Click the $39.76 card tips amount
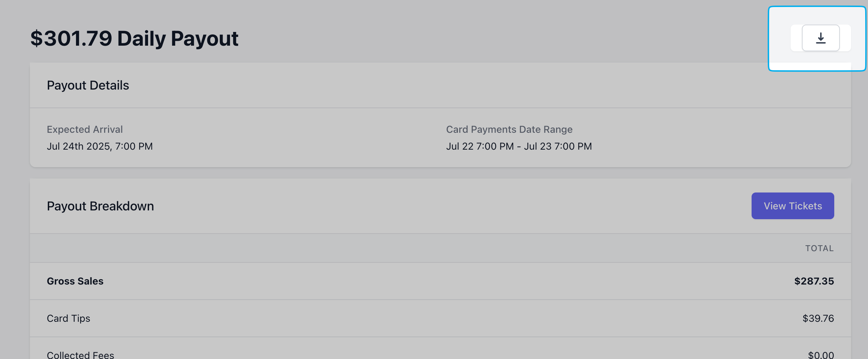The width and height of the screenshot is (868, 359). click(818, 318)
